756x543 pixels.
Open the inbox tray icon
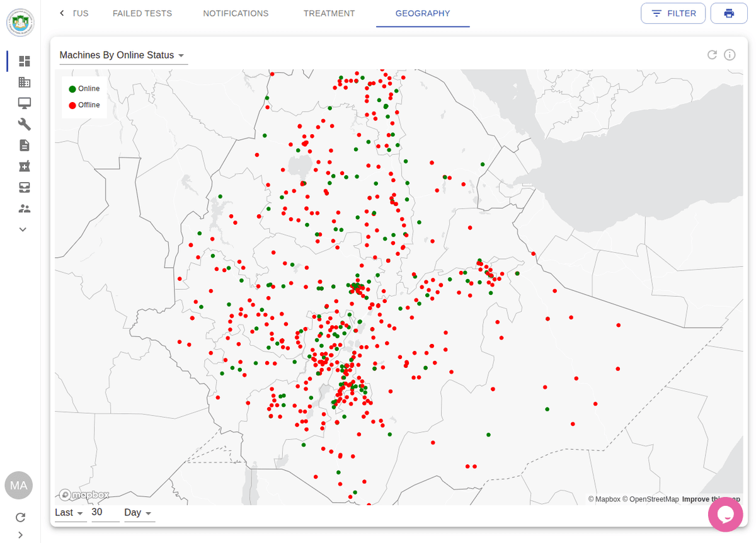coord(24,187)
